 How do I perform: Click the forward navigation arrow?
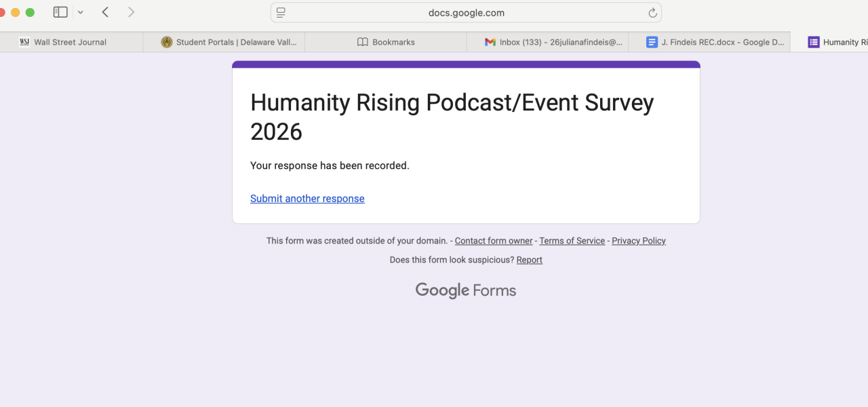click(x=131, y=12)
